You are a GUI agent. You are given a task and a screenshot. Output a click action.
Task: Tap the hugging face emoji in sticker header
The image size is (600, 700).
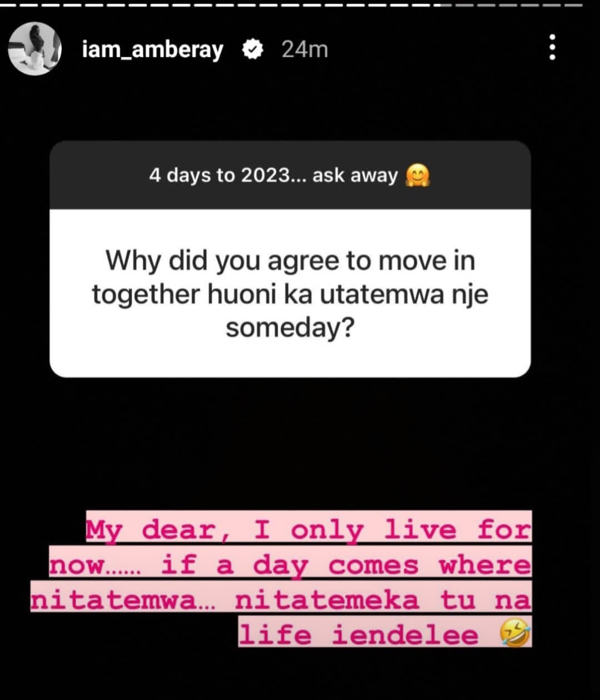[x=418, y=176]
